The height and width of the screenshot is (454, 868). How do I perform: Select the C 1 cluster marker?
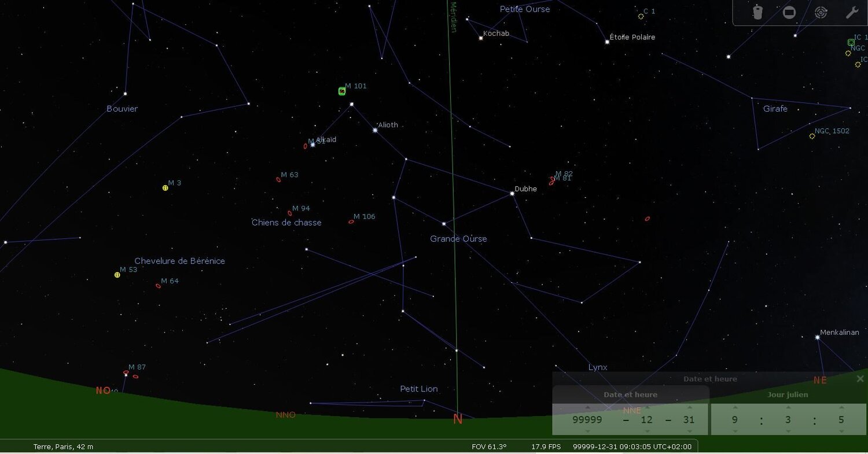(x=641, y=16)
